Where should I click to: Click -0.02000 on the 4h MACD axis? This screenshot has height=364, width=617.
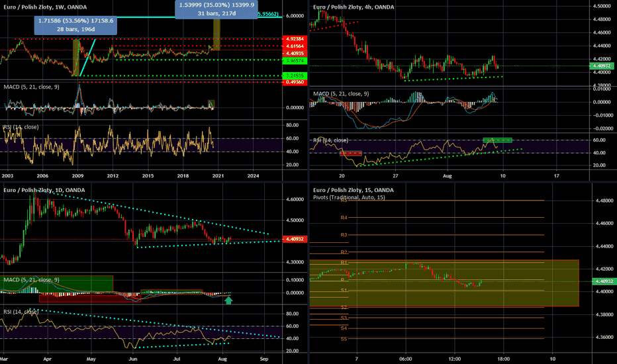tap(603, 128)
